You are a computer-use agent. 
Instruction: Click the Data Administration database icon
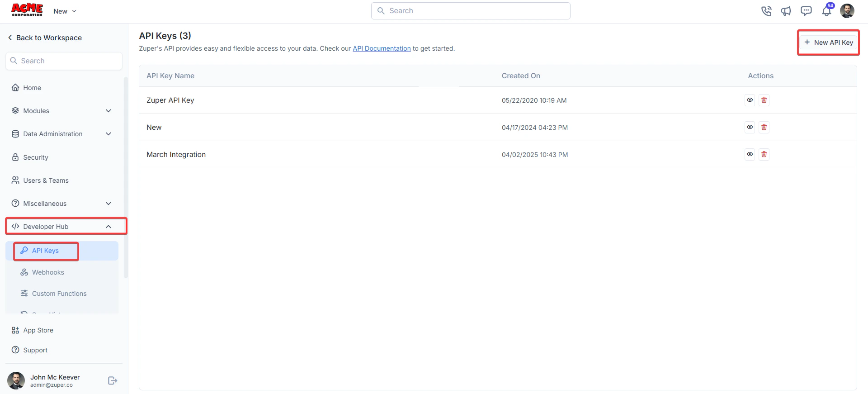tap(15, 133)
